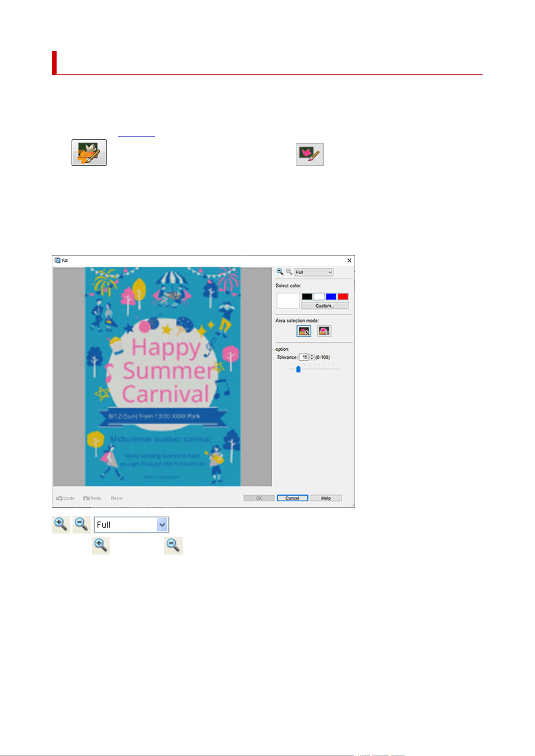Click into the Tolerance value field showing 15
The width and height of the screenshot is (535, 756).
(x=303, y=357)
